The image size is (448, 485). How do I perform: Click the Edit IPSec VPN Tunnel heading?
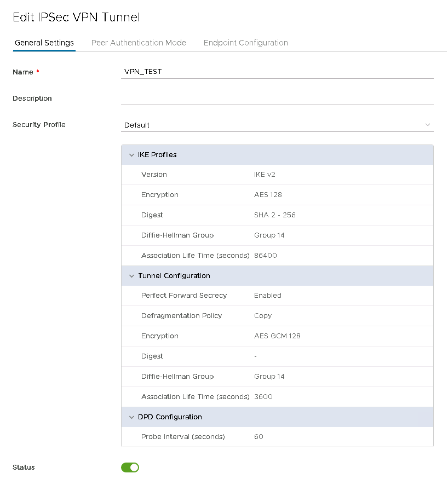point(76,18)
